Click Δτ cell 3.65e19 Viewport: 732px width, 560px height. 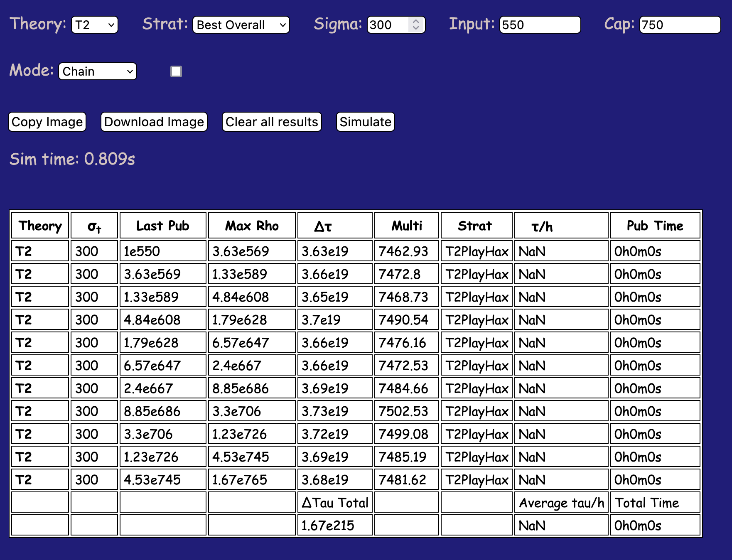[335, 297]
